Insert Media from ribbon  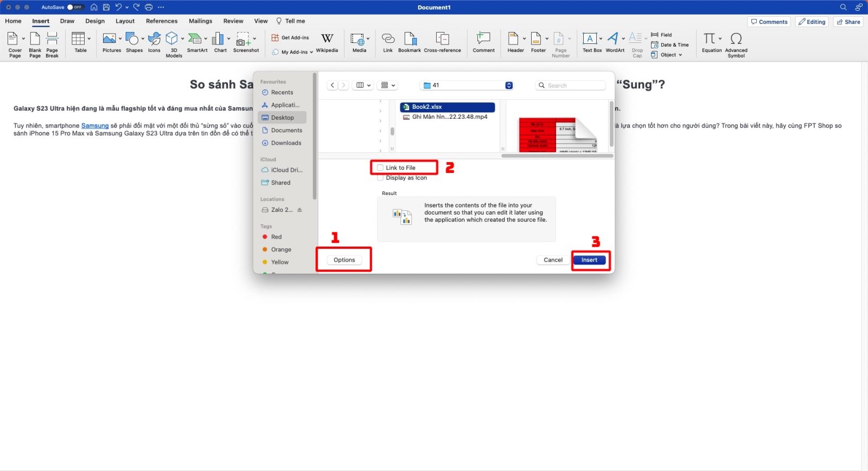[x=359, y=42]
